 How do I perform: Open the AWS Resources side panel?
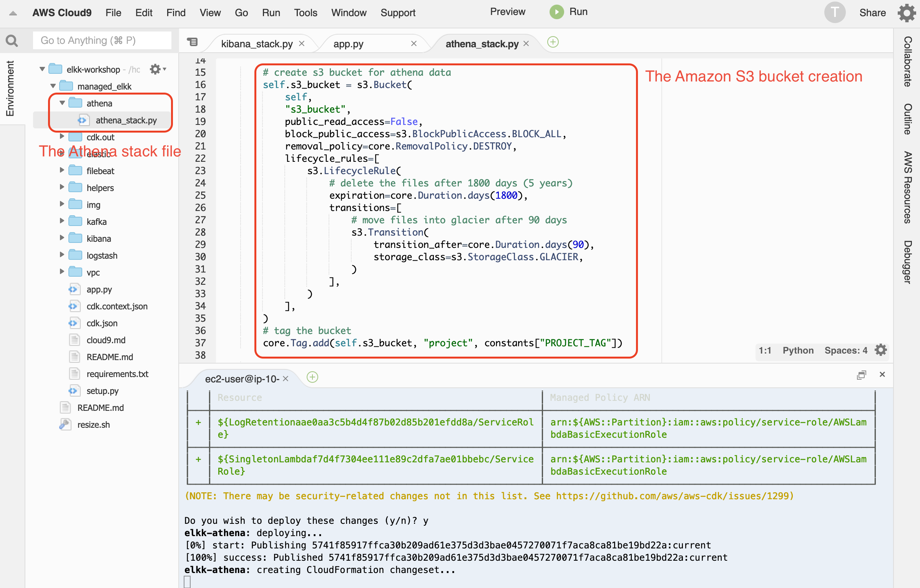tap(907, 187)
